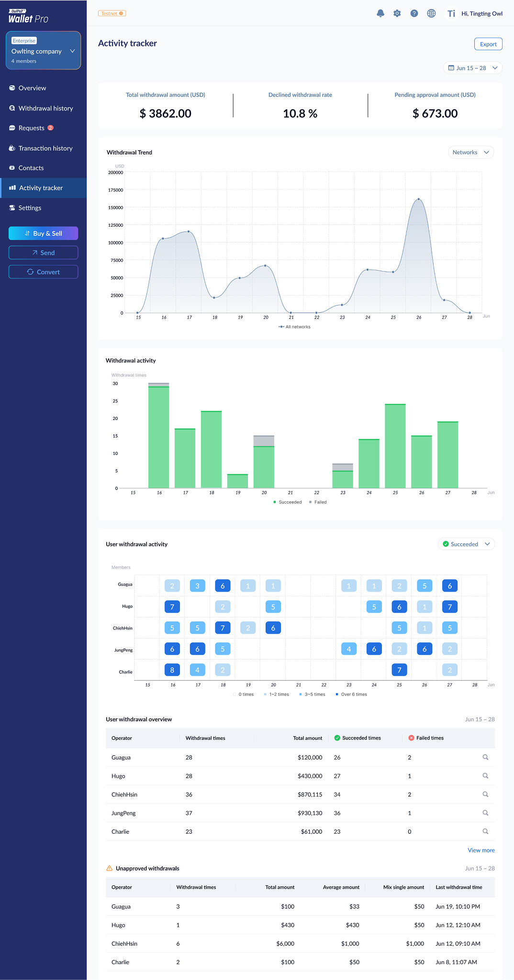Click the Testnet badge info icon

click(x=121, y=13)
